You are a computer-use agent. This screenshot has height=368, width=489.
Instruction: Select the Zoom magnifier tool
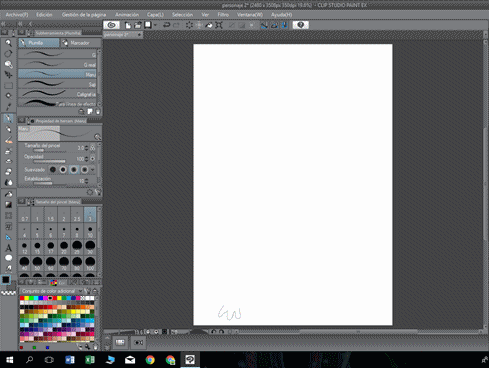tap(8, 43)
